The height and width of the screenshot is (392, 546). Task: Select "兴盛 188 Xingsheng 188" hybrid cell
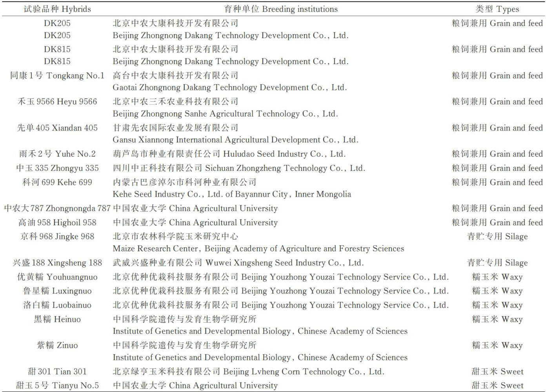57,263
